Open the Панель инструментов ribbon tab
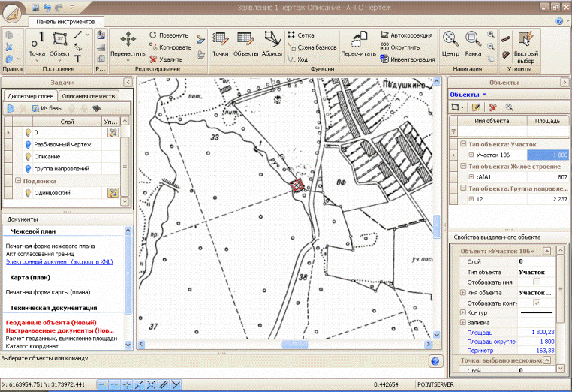The image size is (572, 392). (65, 22)
